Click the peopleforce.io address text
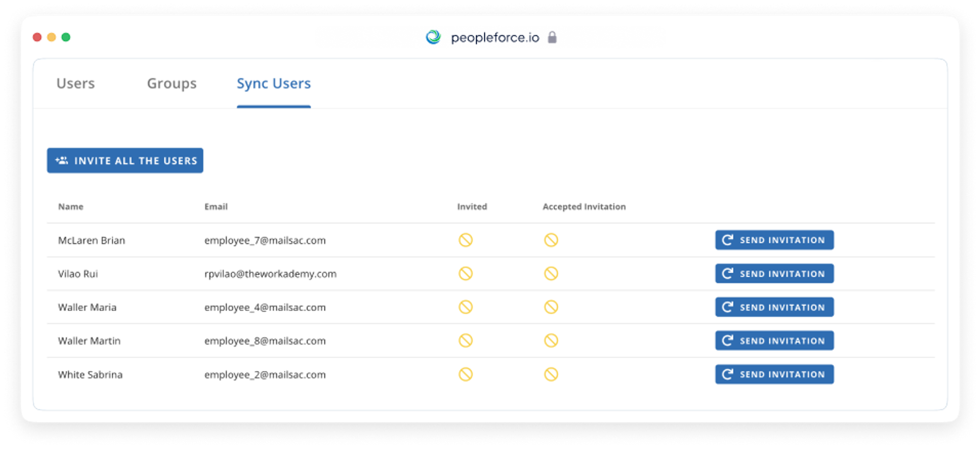This screenshot has width=980, height=449. (495, 38)
